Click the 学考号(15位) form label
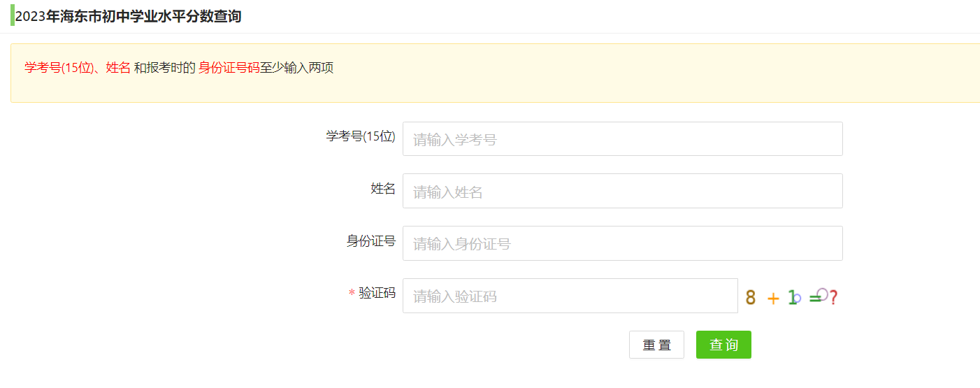The image size is (980, 388). tap(361, 136)
